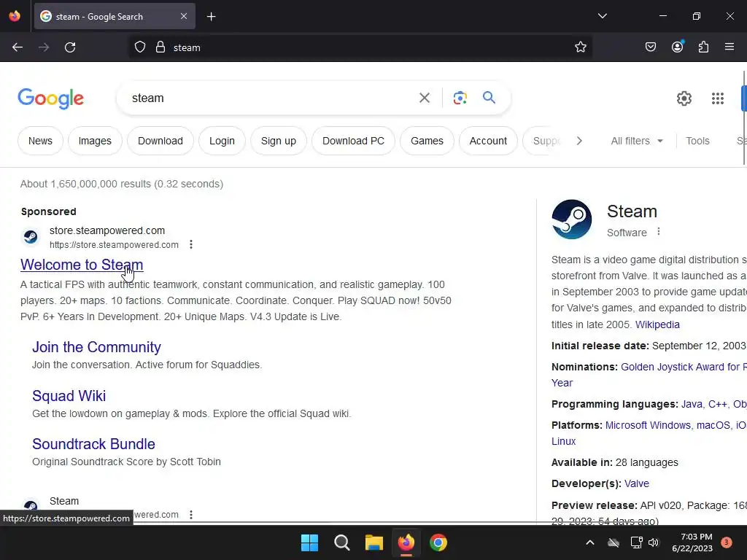Select the steam - Google Search tab
This screenshot has height=560, width=747.
coord(115,16)
